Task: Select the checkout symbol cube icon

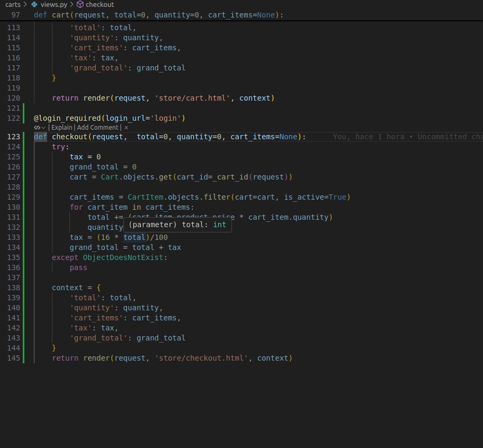Action: (80, 4)
